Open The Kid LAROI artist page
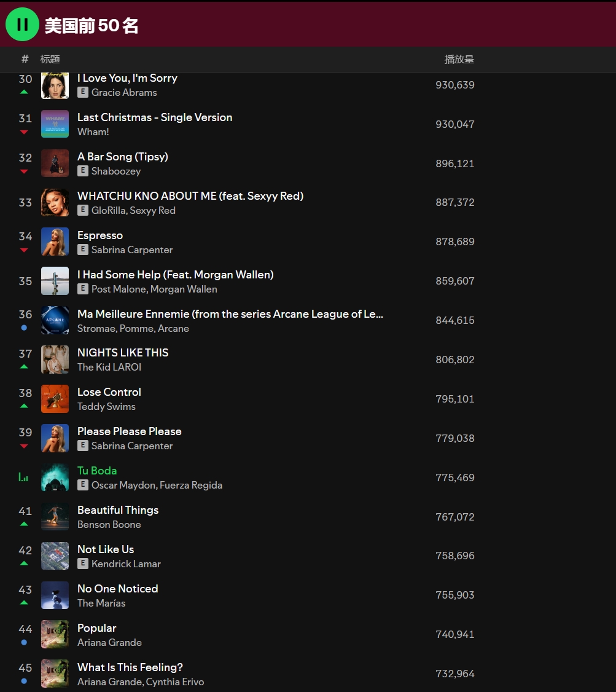 109,367
